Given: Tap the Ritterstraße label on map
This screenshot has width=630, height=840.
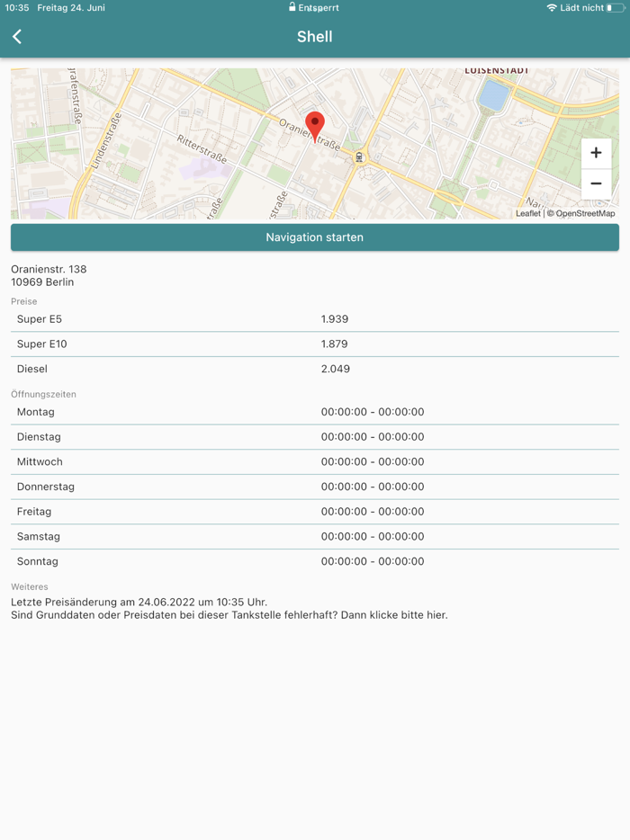Looking at the screenshot, I should tap(202, 149).
